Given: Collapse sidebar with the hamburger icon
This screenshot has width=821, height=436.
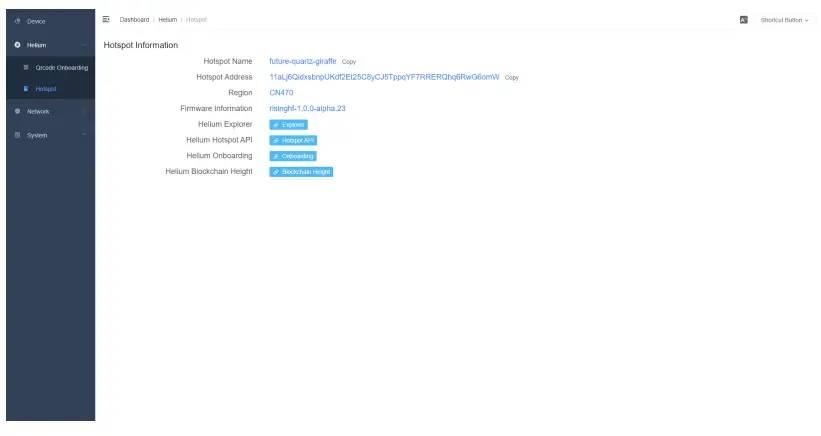Looking at the screenshot, I should coord(106,19).
